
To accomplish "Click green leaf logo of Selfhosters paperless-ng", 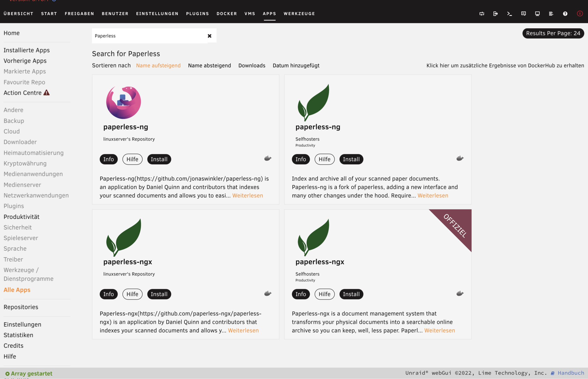I will click(314, 102).
